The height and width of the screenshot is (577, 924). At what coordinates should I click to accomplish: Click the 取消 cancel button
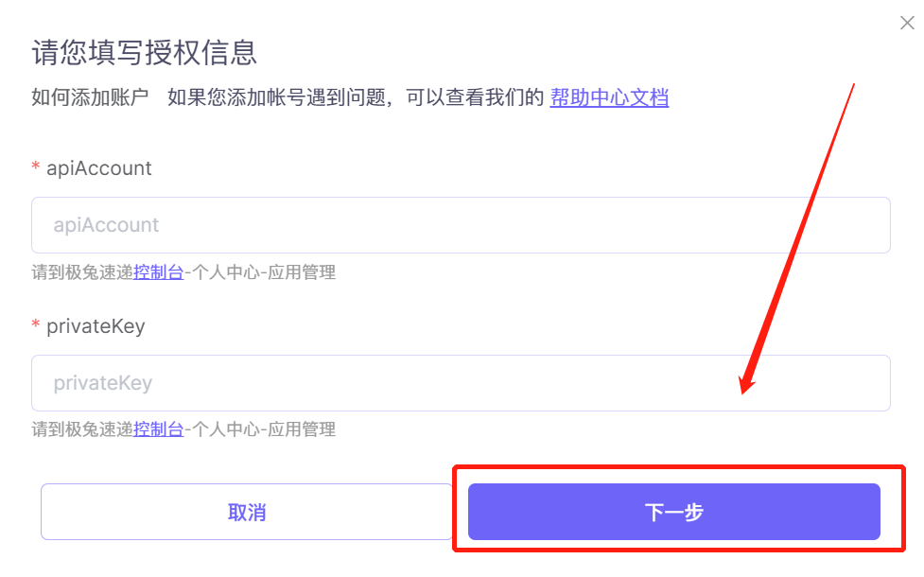[x=247, y=512]
